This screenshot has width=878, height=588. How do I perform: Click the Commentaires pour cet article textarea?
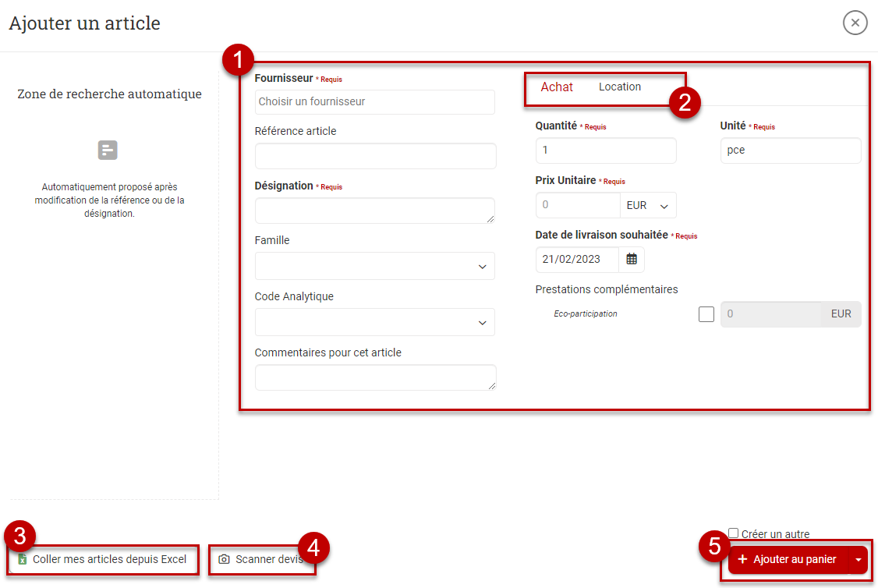(x=375, y=377)
